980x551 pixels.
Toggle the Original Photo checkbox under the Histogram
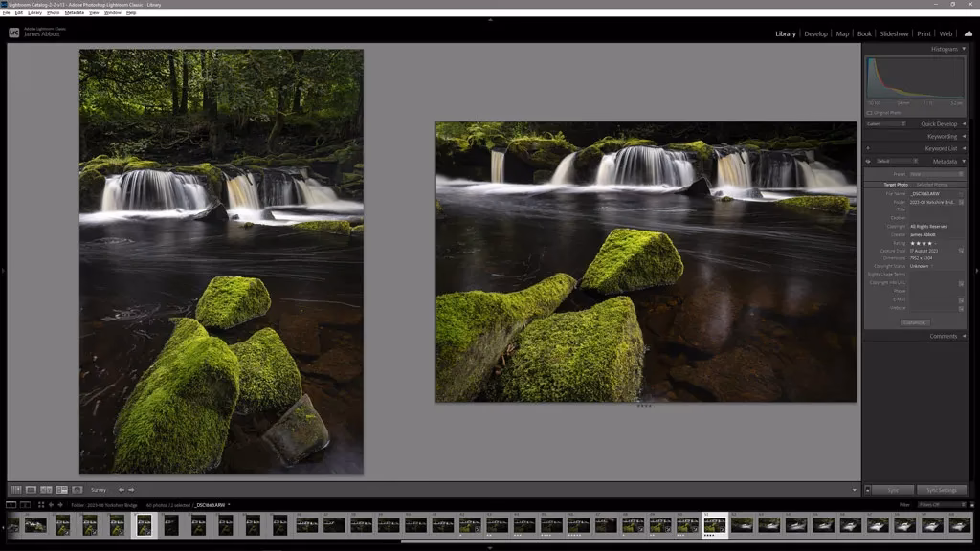[872, 111]
